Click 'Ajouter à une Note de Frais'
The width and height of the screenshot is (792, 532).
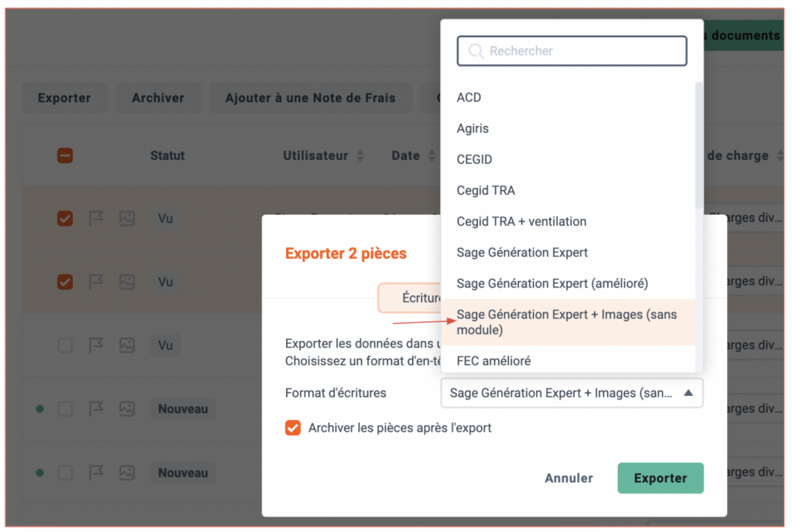310,98
